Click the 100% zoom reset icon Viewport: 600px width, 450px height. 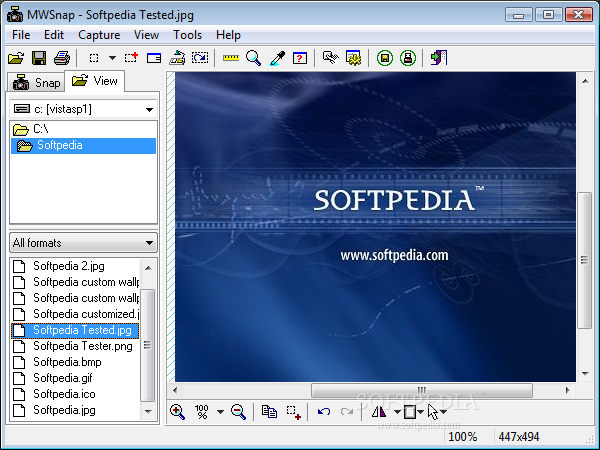click(x=202, y=412)
